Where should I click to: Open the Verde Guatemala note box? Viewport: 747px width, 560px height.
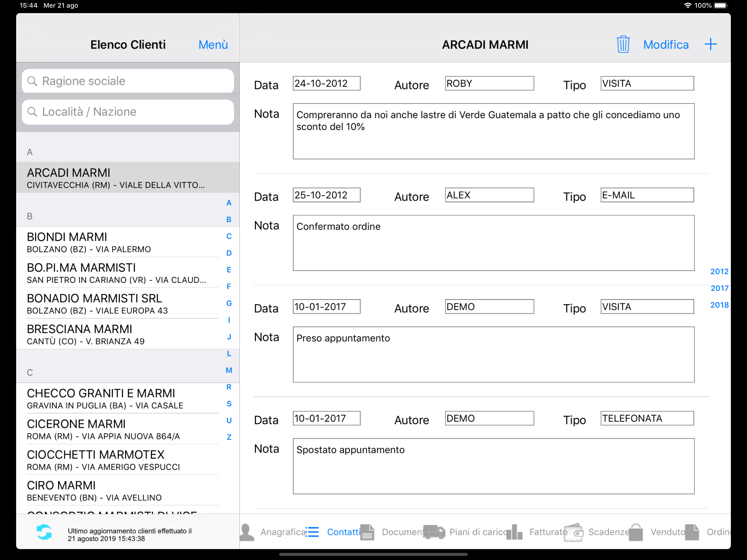[493, 131]
